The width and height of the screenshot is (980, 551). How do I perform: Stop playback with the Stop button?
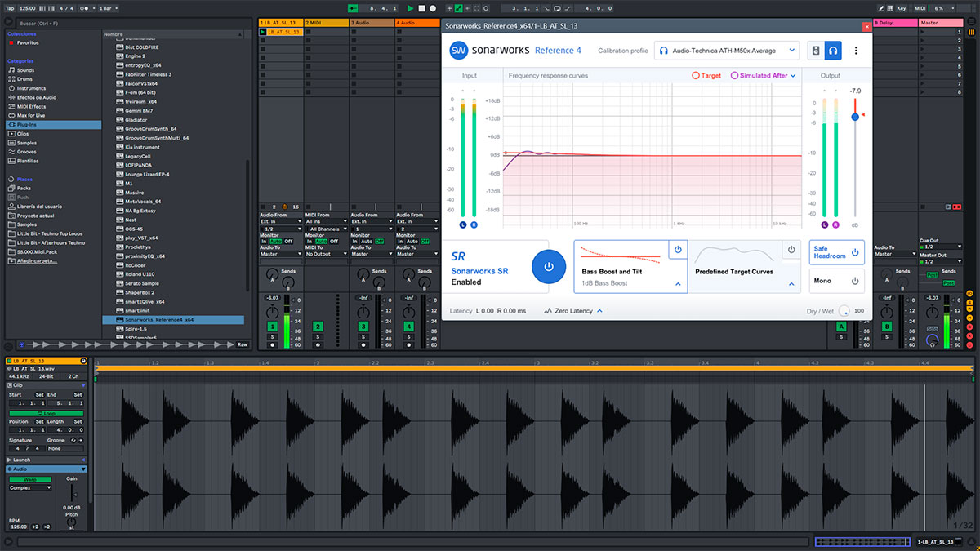tap(421, 8)
